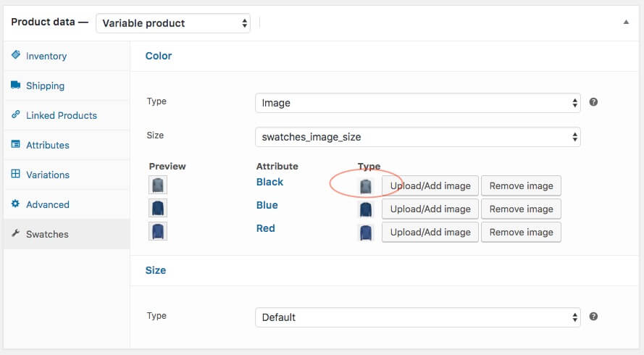The image size is (644, 355).
Task: Click the Linked Products chain icon
Action: pyautogui.click(x=16, y=115)
